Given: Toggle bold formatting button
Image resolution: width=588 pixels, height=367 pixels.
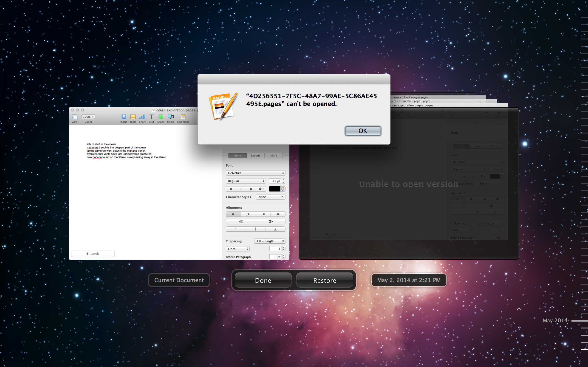Looking at the screenshot, I should coord(231,189).
